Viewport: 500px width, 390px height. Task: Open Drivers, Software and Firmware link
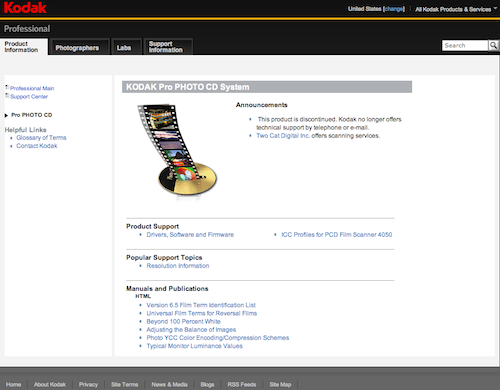[190, 235]
